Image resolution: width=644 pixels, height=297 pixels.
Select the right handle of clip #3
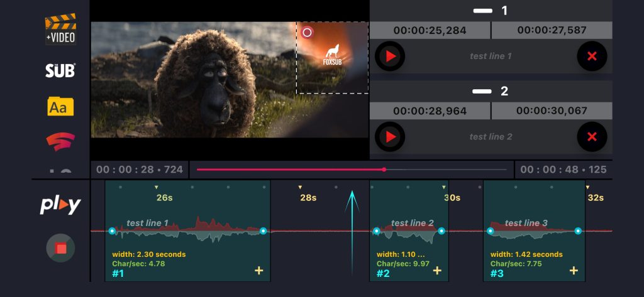coord(578,231)
